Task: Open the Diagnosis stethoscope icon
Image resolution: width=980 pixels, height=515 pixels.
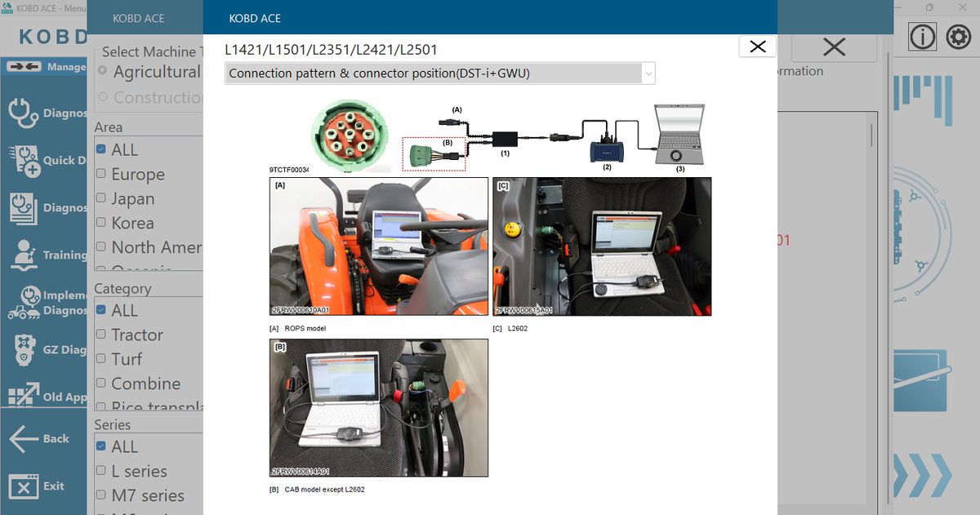Action: tap(23, 113)
